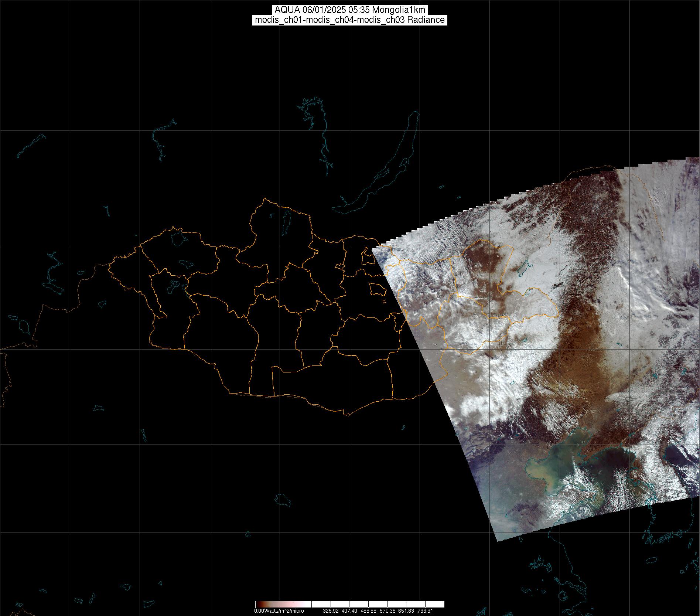The width and height of the screenshot is (700, 616).
Task: Click the 325.92 colorbar value
Action: 331,611
